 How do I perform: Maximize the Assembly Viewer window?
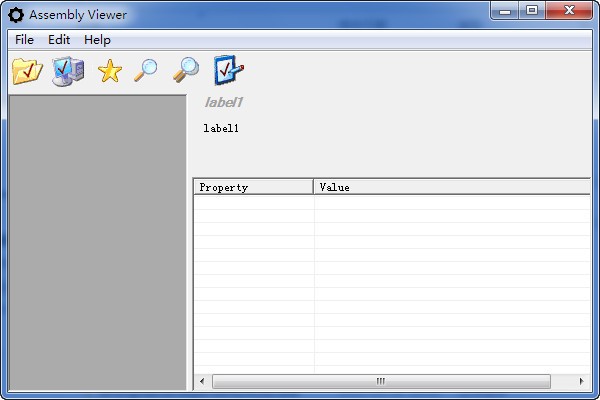coord(531,12)
